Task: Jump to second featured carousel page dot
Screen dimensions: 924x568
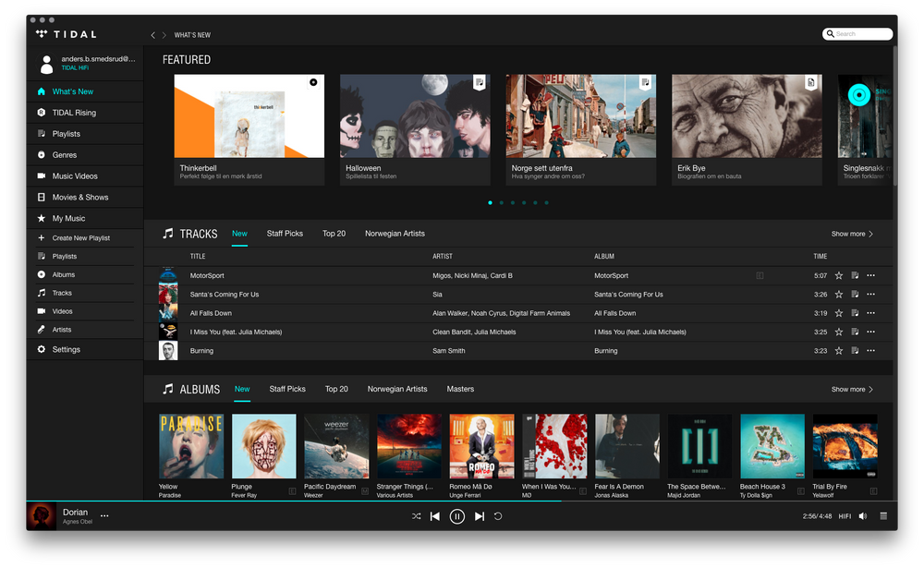Action: pyautogui.click(x=502, y=202)
